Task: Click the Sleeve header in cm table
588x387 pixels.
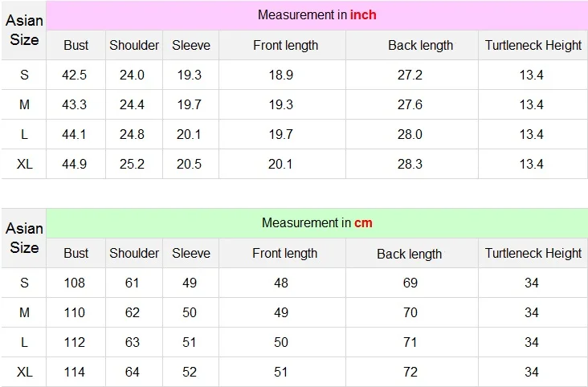Action: pyautogui.click(x=191, y=253)
